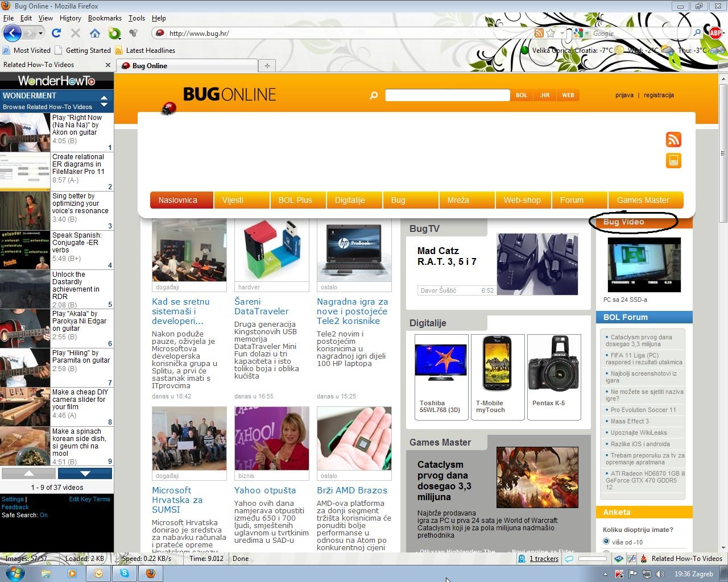Click the search magnifier in Google box
The height and width of the screenshot is (582, 728).
(697, 33)
